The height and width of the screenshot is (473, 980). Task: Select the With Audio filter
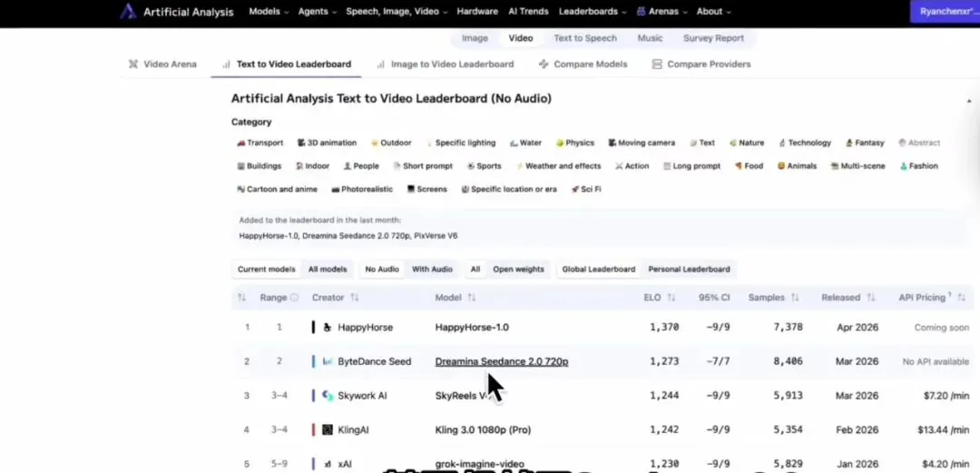pos(432,269)
